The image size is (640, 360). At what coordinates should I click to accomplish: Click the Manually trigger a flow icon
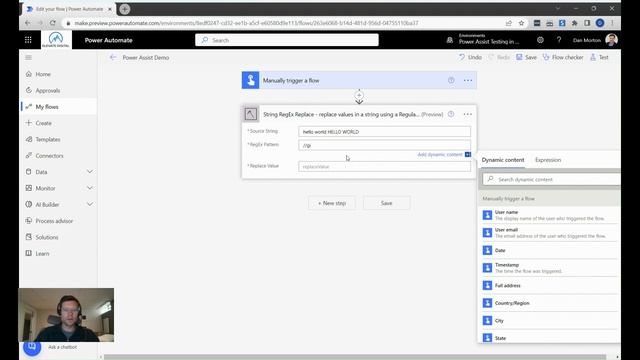point(250,80)
